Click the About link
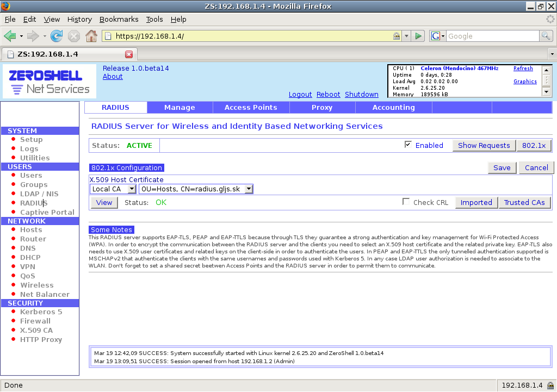Viewport: 557px width, 392px height. click(x=113, y=76)
